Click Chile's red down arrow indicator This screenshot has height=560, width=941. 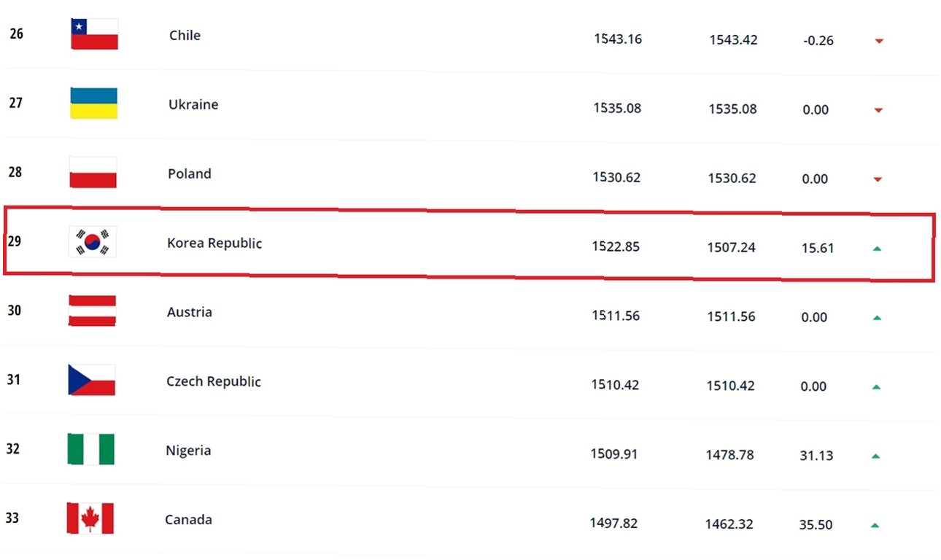coord(879,42)
